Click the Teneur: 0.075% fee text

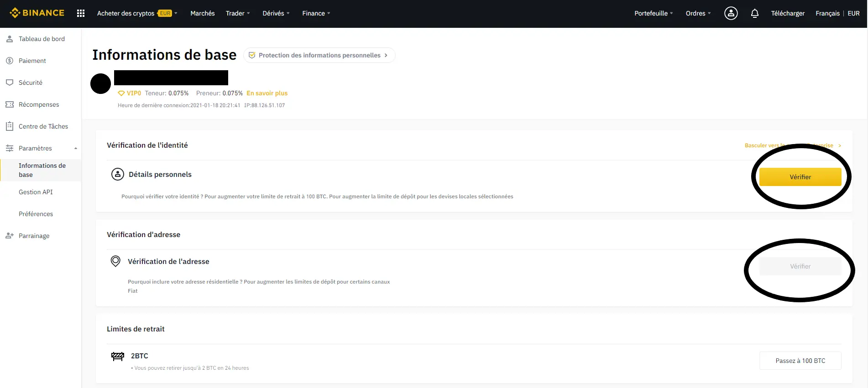(x=167, y=93)
